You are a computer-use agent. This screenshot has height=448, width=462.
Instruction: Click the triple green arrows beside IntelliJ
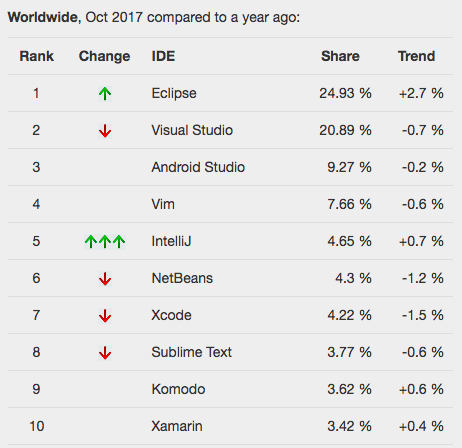105,242
